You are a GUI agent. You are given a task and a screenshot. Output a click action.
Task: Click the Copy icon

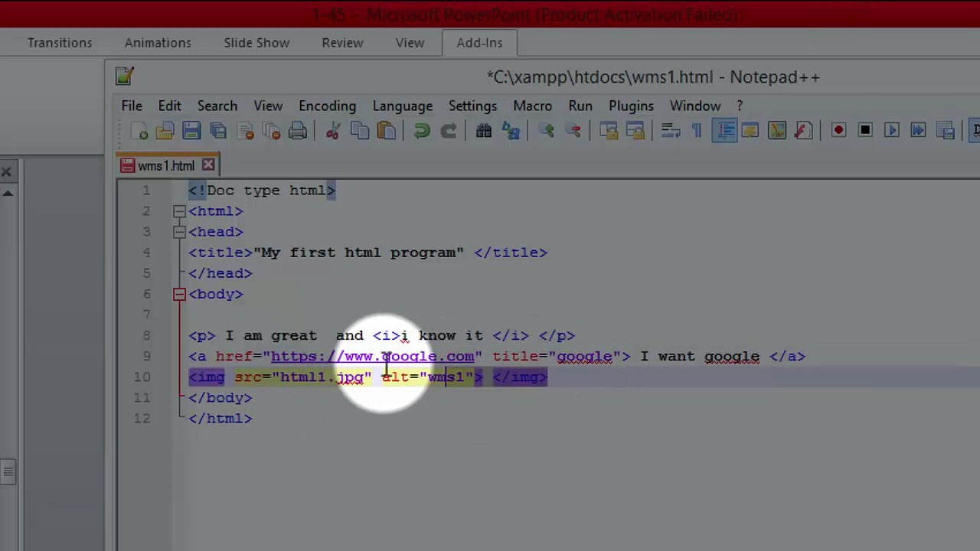click(x=359, y=131)
